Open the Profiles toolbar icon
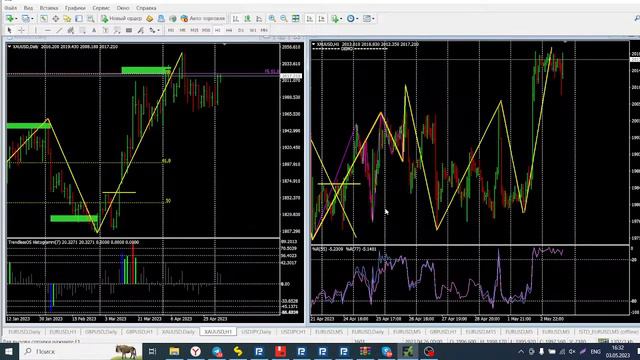 coord(26,18)
